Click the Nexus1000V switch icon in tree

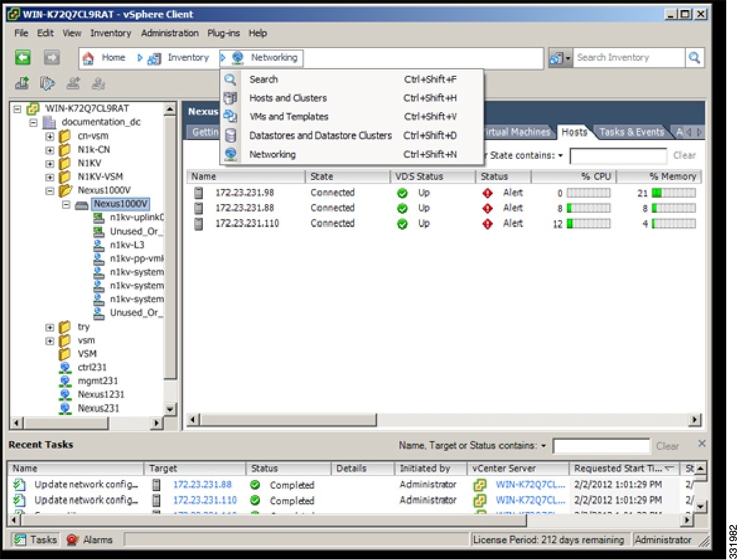pos(81,205)
